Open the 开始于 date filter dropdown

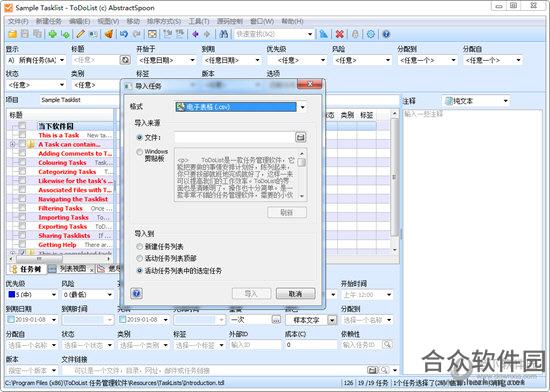(x=192, y=60)
